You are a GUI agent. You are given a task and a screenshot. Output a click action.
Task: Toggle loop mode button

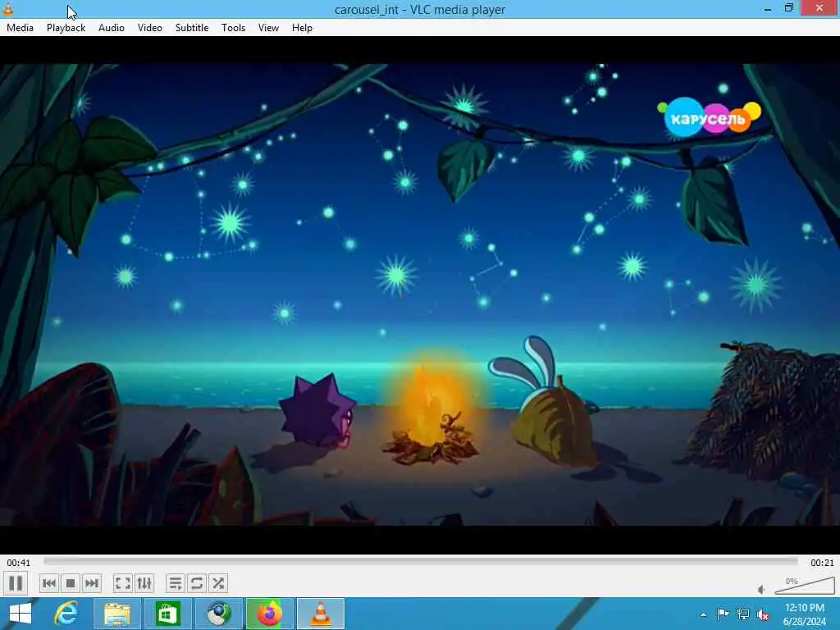[197, 583]
